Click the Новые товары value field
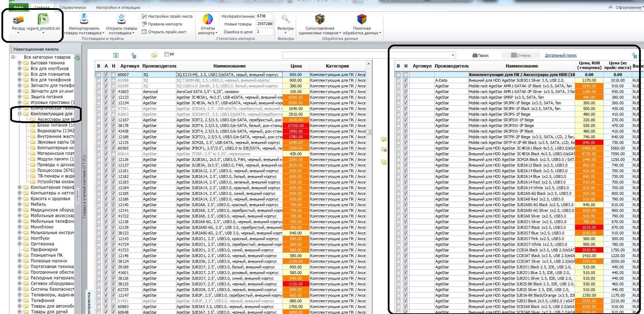Screen dimensions: 644x314 [265, 24]
